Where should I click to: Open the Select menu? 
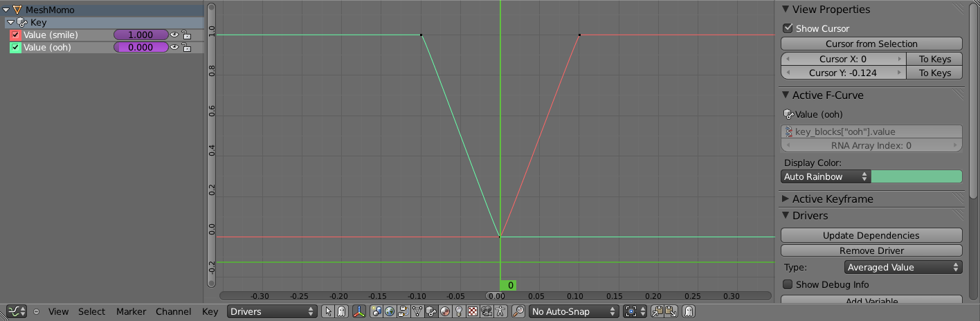(x=92, y=311)
